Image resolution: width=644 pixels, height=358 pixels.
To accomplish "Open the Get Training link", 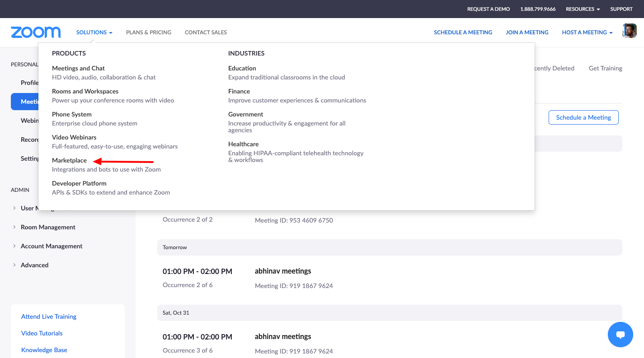I will point(606,68).
